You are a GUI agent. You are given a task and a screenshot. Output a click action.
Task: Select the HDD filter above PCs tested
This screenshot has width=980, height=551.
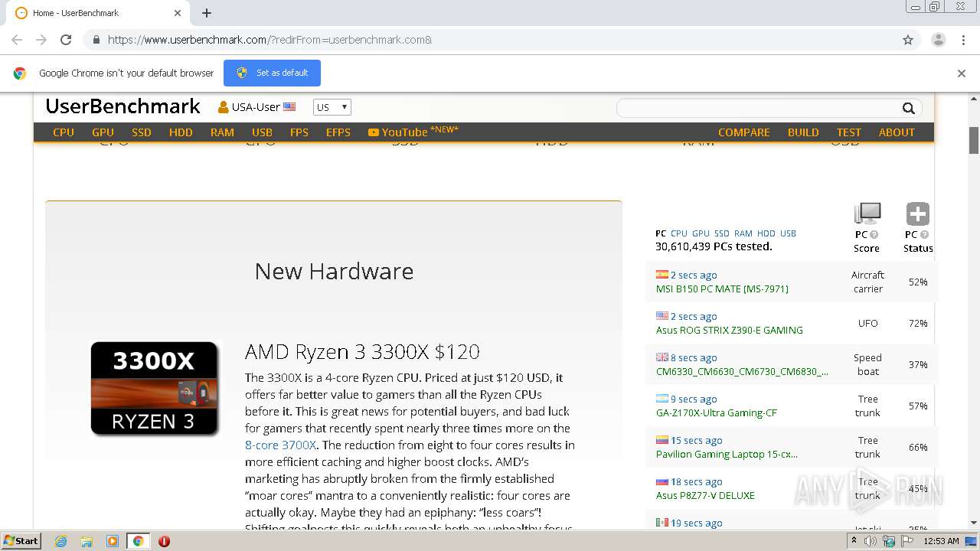[766, 233]
